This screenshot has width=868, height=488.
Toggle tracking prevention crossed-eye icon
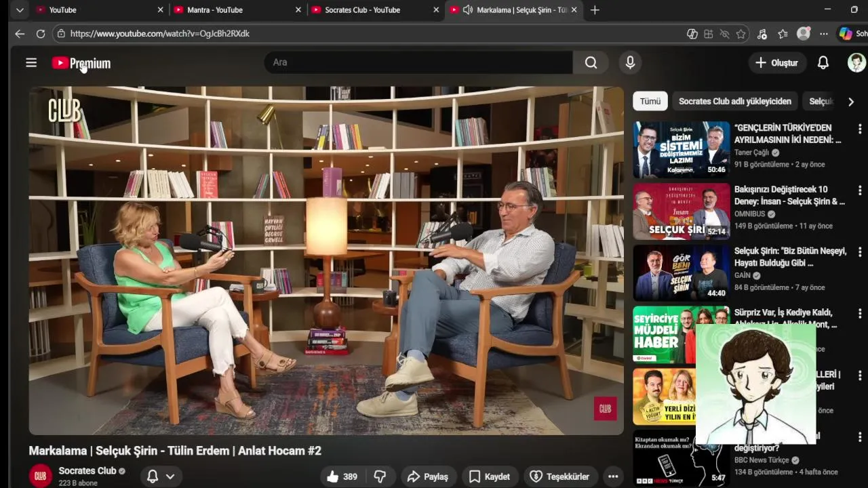725,34
